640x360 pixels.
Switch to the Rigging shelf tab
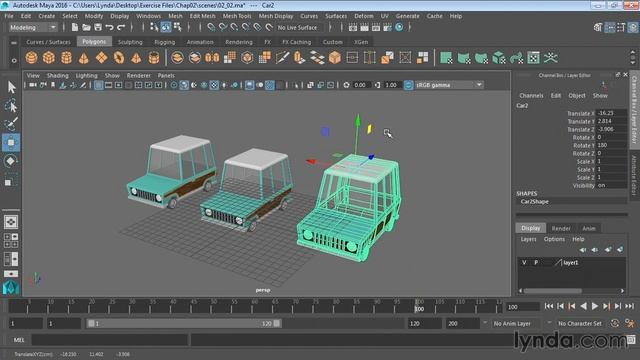(164, 42)
